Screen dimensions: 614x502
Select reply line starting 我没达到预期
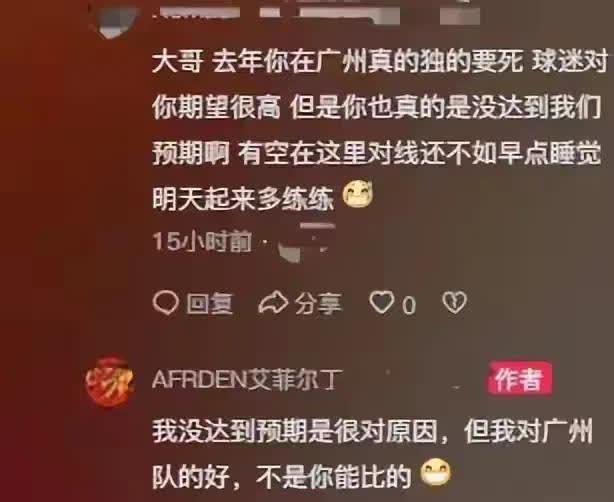pyautogui.click(x=372, y=431)
